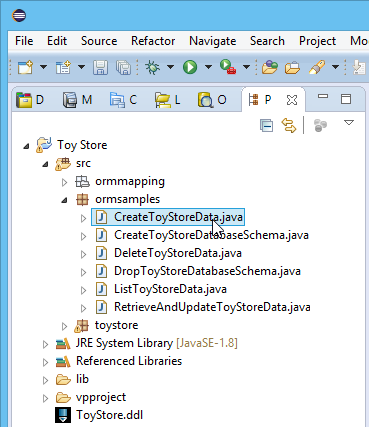Click the New Java Project wizards icon
369x427 pixels.
[x=63, y=67]
